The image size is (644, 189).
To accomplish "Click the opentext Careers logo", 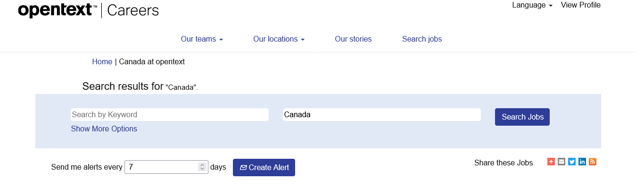I will [x=88, y=10].
